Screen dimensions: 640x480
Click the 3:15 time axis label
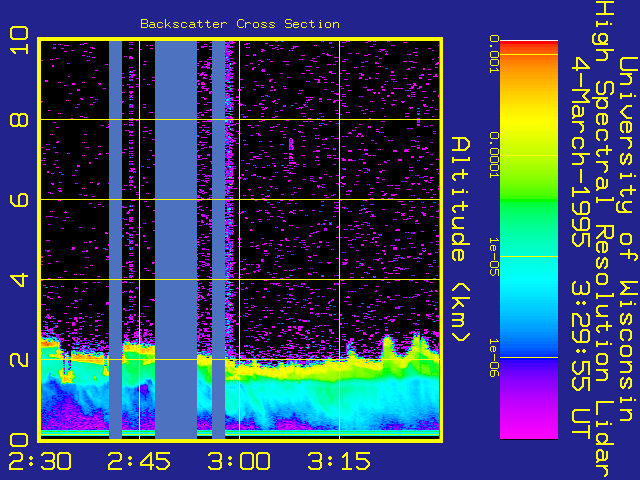339,461
